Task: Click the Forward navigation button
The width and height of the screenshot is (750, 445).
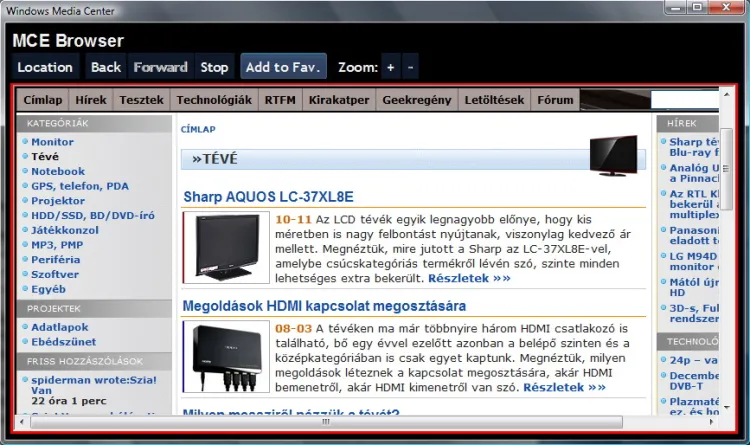Action: click(x=160, y=67)
